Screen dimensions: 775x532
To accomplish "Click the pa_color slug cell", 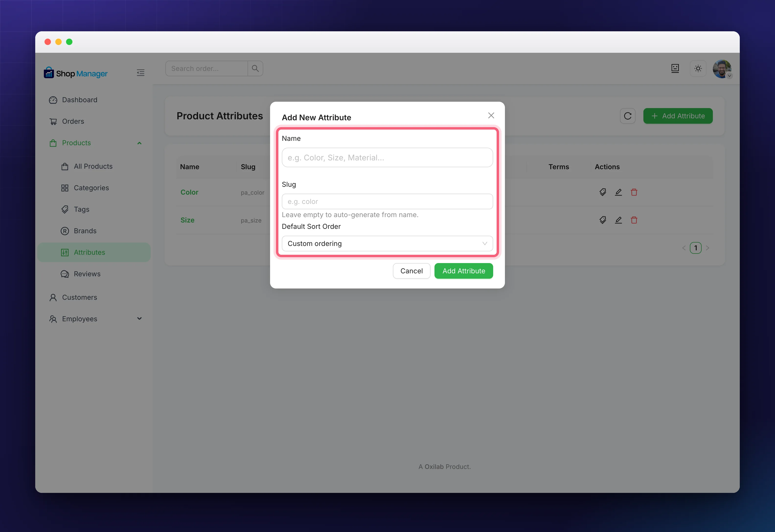I will tap(252, 192).
